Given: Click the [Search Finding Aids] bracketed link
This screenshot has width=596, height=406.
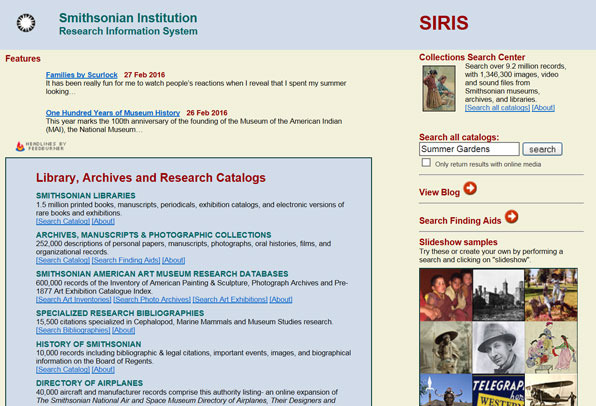Looking at the screenshot, I should point(126,260).
